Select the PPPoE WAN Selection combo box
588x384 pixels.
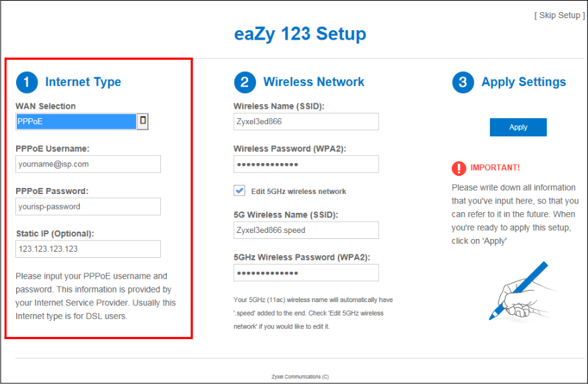[76, 122]
